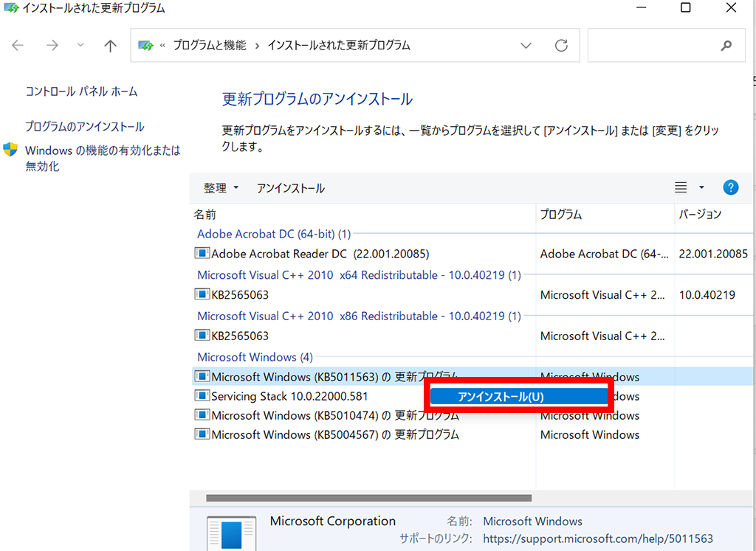Tick the checkbox for Servicing Stack 10.0.22000.581
Viewport: 756px width, 551px height.
(202, 396)
